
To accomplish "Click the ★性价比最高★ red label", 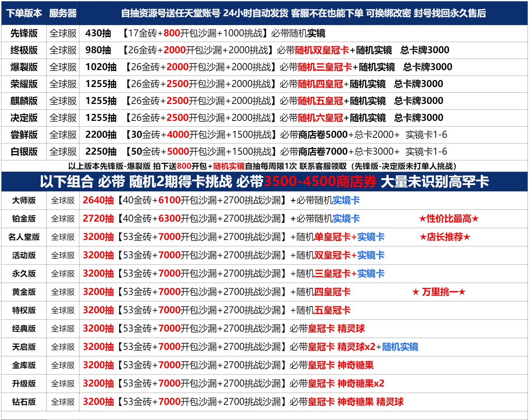I will coord(449,219).
